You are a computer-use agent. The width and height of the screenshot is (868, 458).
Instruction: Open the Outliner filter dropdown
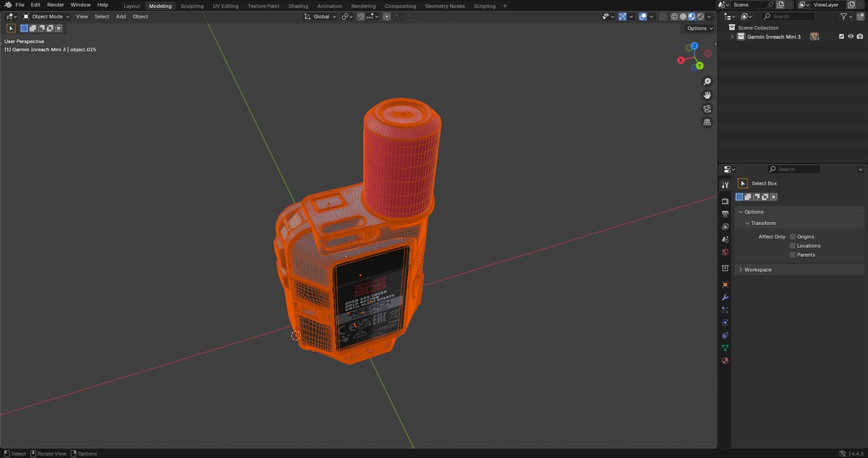point(846,17)
